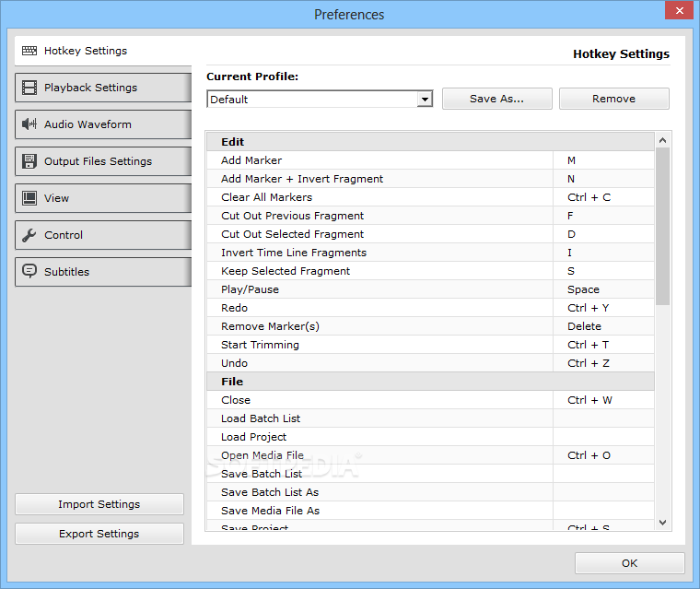Click the Ctrl + O hotkey cell
Screen dimensions: 700x589
tap(604, 455)
